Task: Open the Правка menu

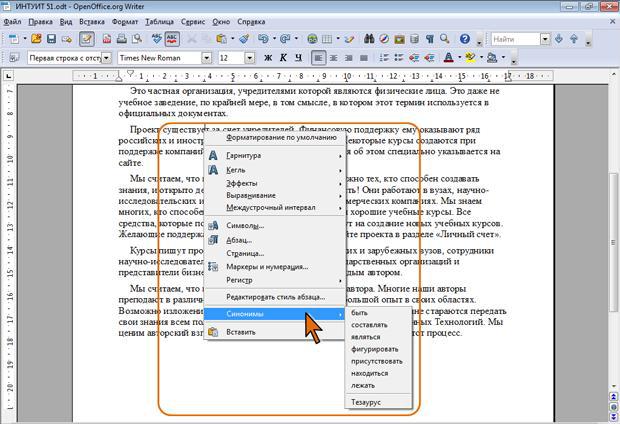Action: click(x=40, y=22)
